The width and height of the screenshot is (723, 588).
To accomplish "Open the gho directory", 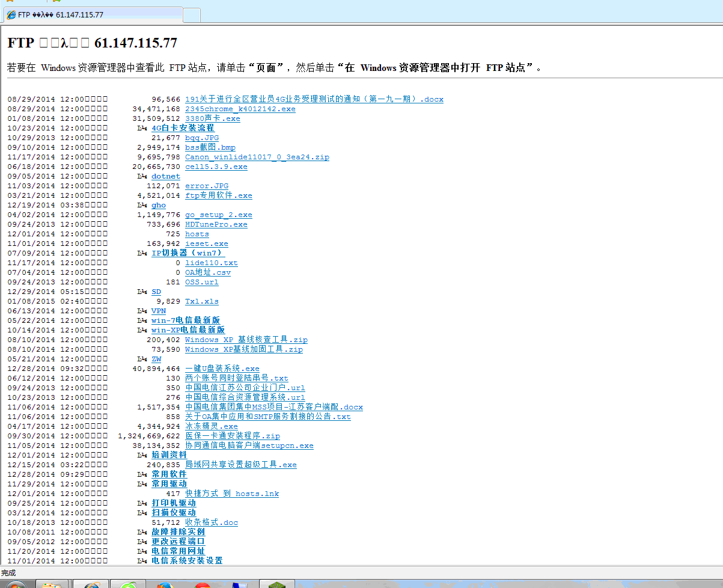I will point(159,205).
